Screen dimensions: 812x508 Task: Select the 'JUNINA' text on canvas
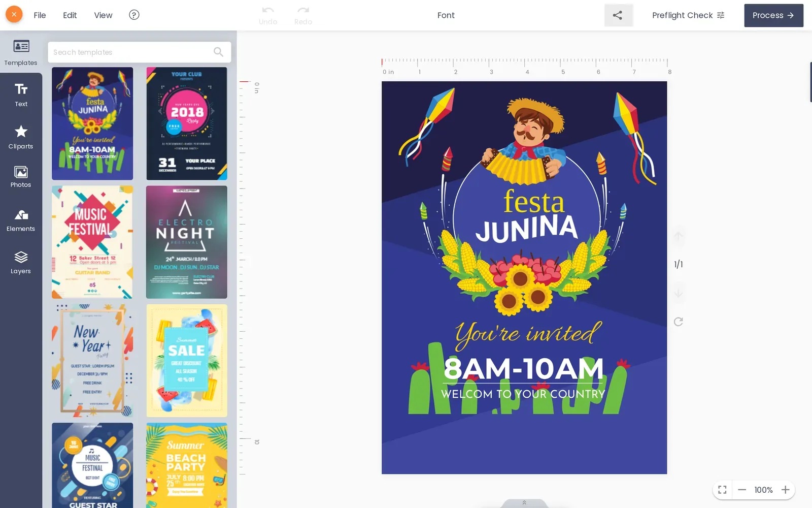click(x=526, y=229)
